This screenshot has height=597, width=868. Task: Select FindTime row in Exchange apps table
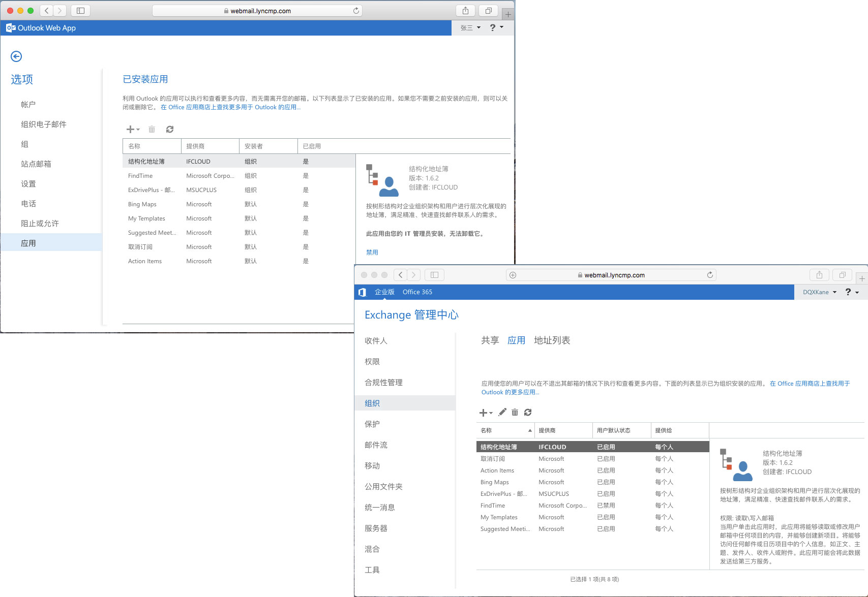point(593,506)
